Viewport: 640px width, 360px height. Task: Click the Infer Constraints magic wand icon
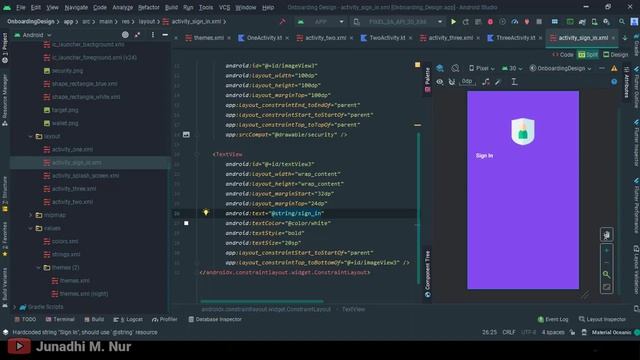[x=498, y=82]
